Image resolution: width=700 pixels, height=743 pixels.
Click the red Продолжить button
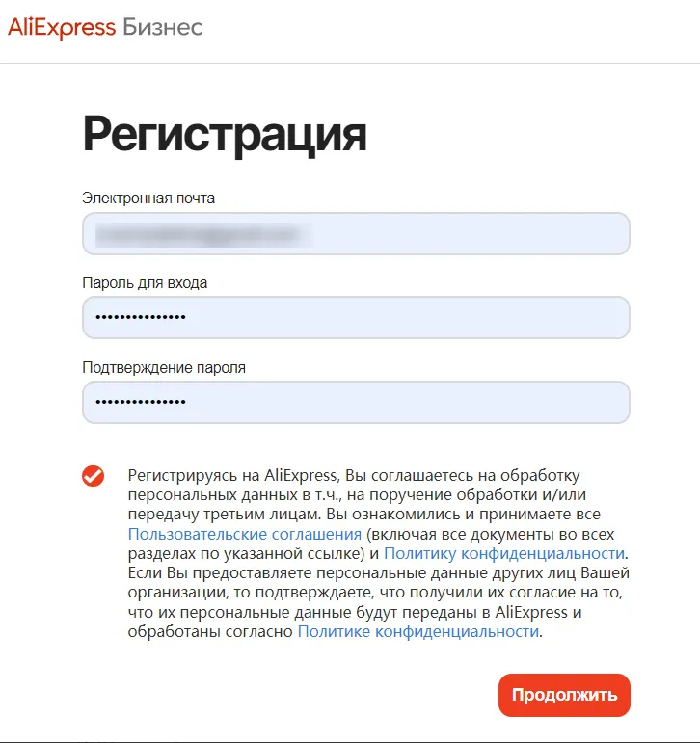coord(564,695)
